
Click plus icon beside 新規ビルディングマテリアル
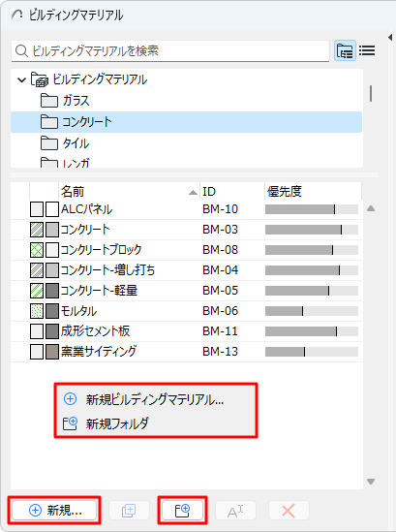(70, 399)
